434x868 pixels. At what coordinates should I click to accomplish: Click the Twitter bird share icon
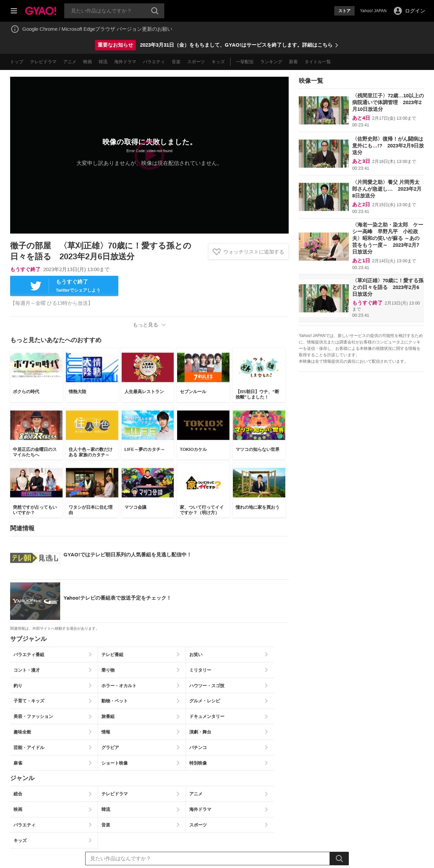(x=36, y=286)
